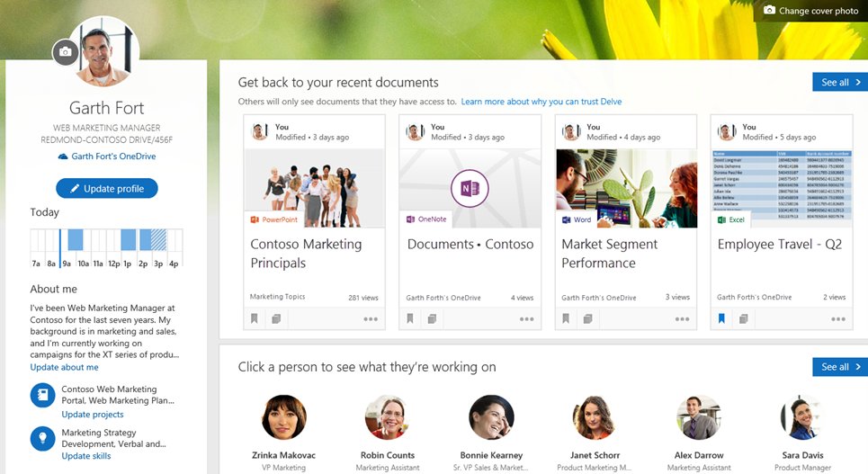Screen dimensions: 868x474
Task: Click the Update profile button
Action: 107,188
